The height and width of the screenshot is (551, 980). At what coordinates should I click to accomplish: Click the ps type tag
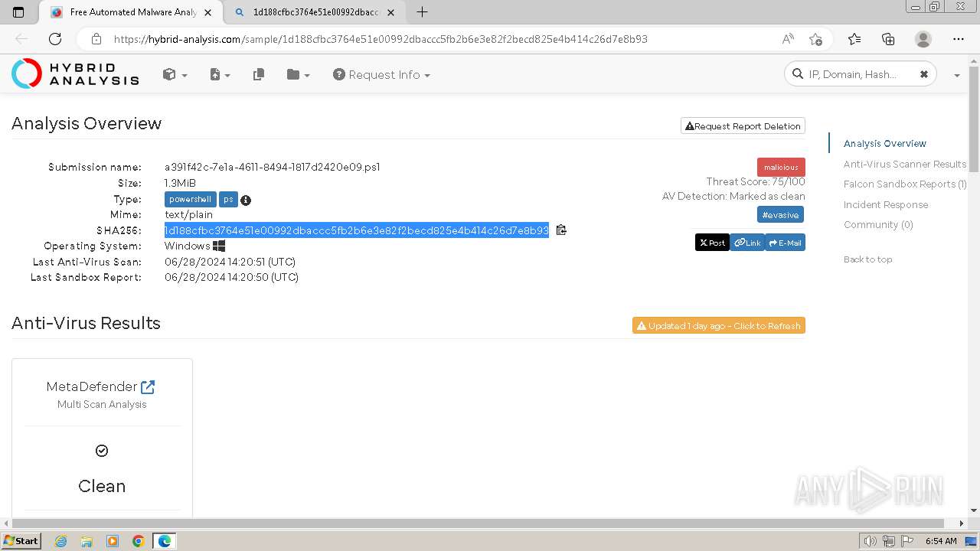[x=228, y=200]
